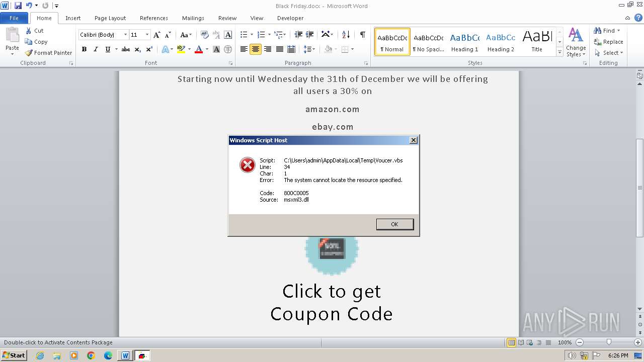Switch to the Mailings tab
This screenshot has width=644, height=362.
point(193,18)
